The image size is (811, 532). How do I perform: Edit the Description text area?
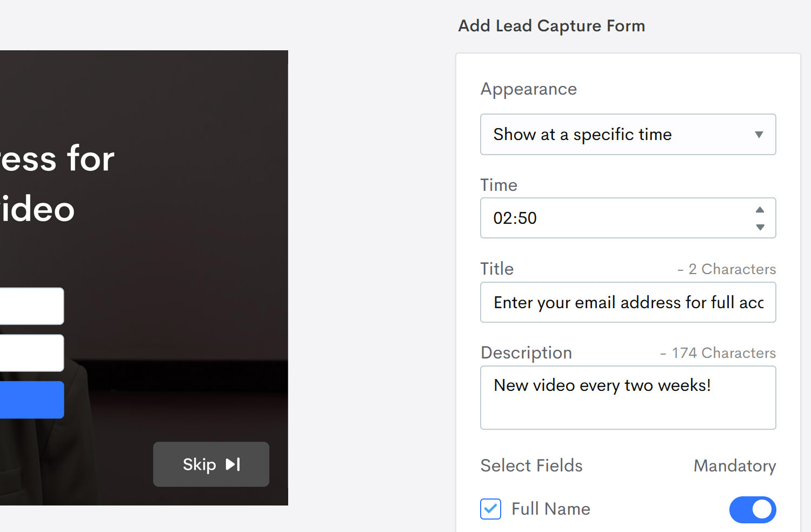[628, 397]
